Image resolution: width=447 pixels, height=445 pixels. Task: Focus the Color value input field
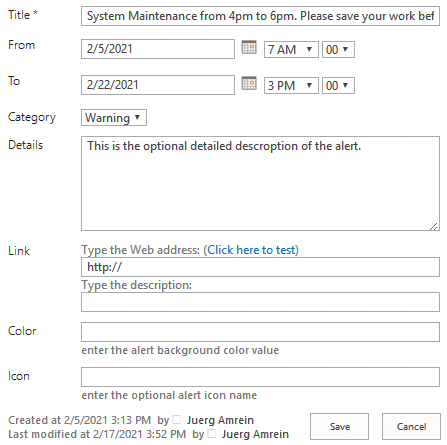260,332
